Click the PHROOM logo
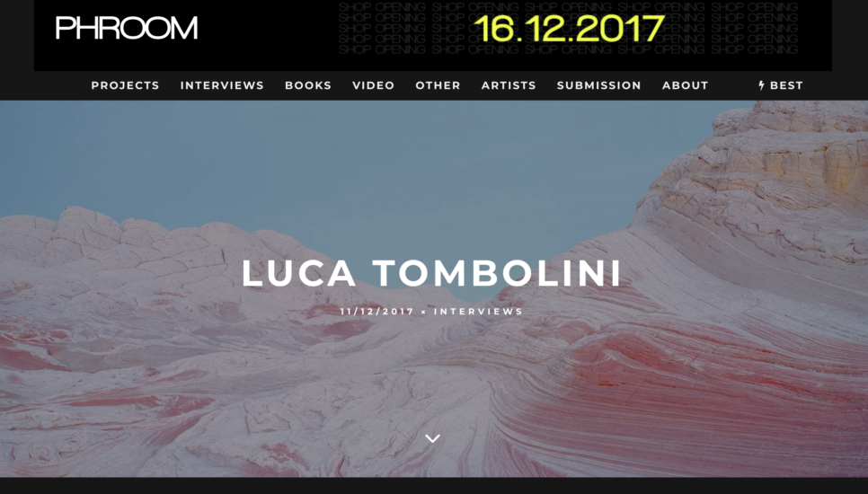This screenshot has width=868, height=494. (126, 28)
